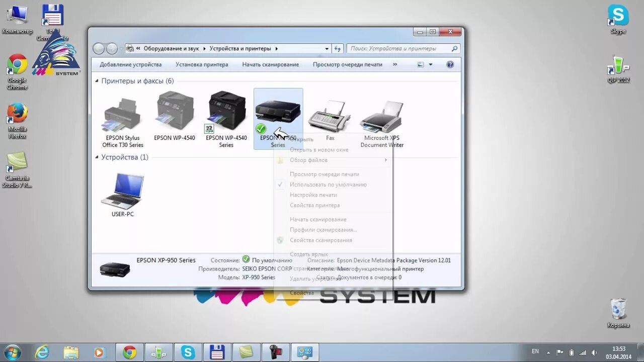This screenshot has width=644, height=362.
Task: Switch to Total Commander floppy icon in the taskbar
Action: coord(217,352)
